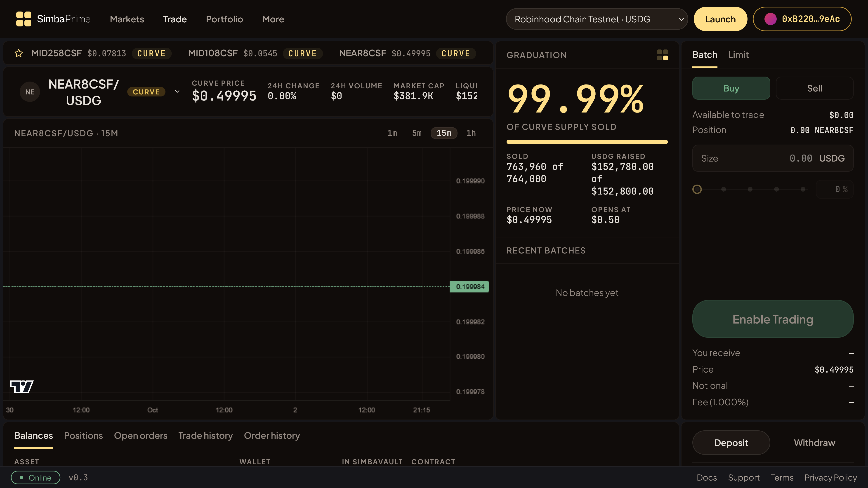Select MID258CSF in the ticker bar

[101, 53]
